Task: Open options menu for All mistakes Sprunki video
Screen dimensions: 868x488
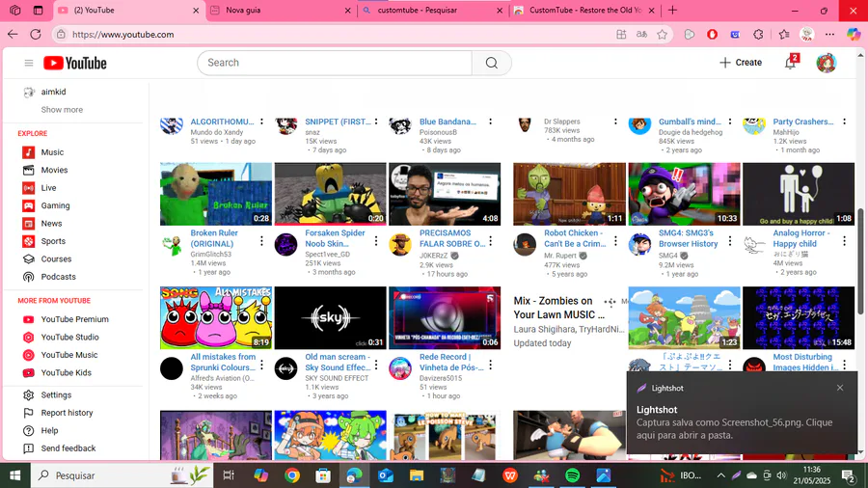Action: click(261, 366)
